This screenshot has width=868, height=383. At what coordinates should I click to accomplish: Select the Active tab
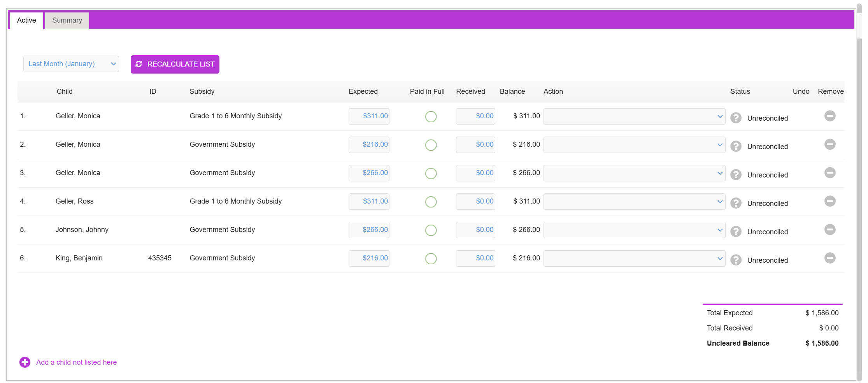coord(26,20)
